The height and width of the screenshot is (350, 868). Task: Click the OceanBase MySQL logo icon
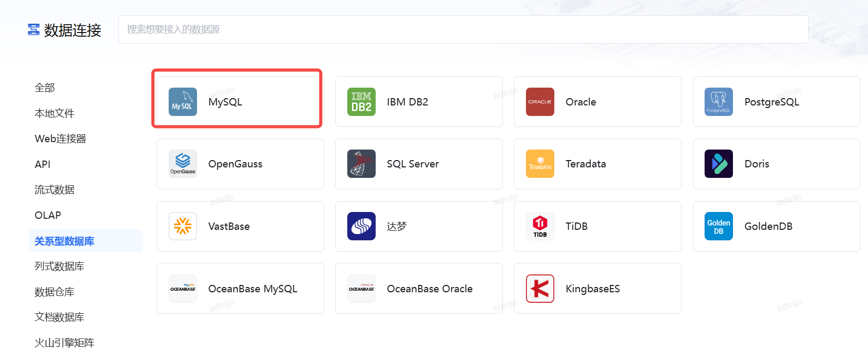coord(183,289)
